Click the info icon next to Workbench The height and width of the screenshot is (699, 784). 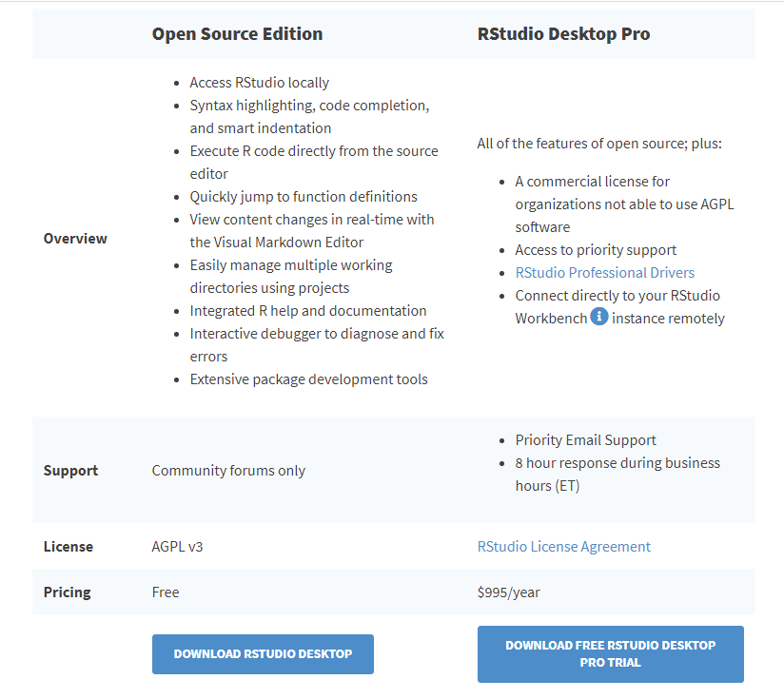pyautogui.click(x=599, y=317)
